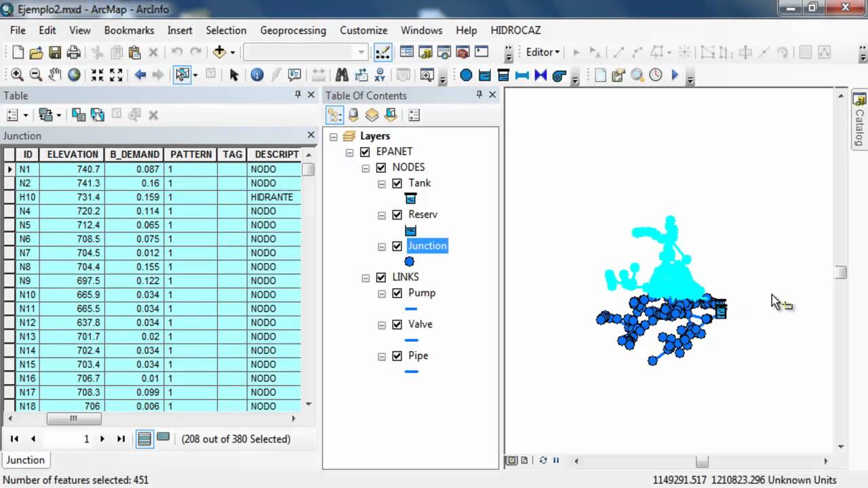Screen dimensions: 868x488
Task: Show selected records only button
Action: [x=163, y=438]
